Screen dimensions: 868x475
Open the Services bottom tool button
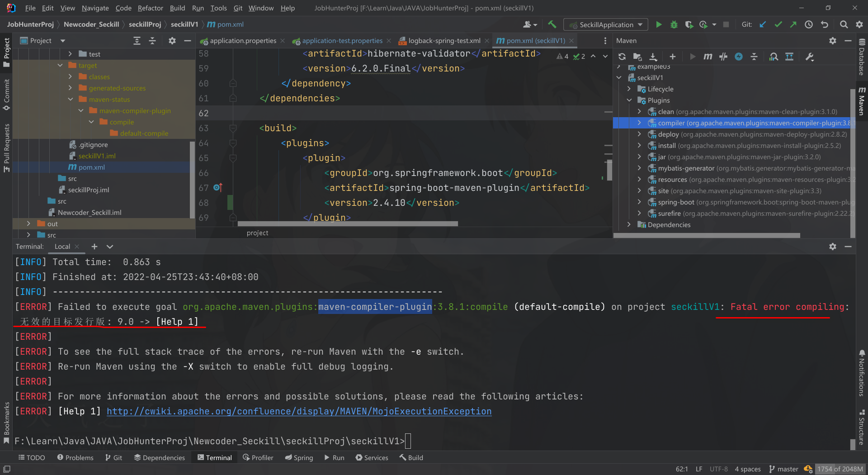[x=372, y=458]
